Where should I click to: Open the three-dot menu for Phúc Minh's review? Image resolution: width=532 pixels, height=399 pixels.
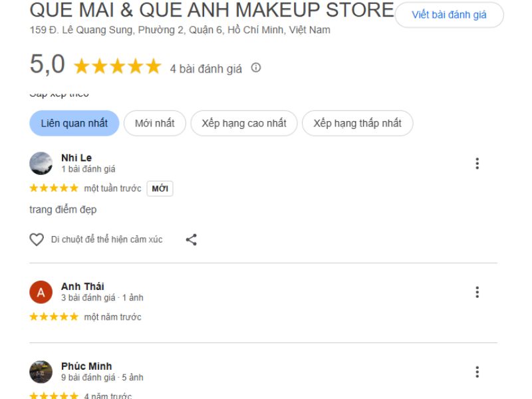(x=477, y=372)
